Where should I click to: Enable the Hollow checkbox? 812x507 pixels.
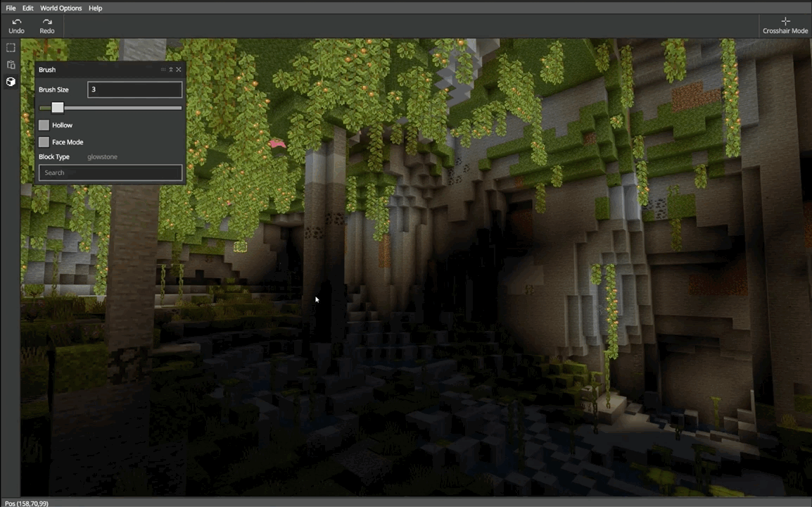pyautogui.click(x=44, y=125)
